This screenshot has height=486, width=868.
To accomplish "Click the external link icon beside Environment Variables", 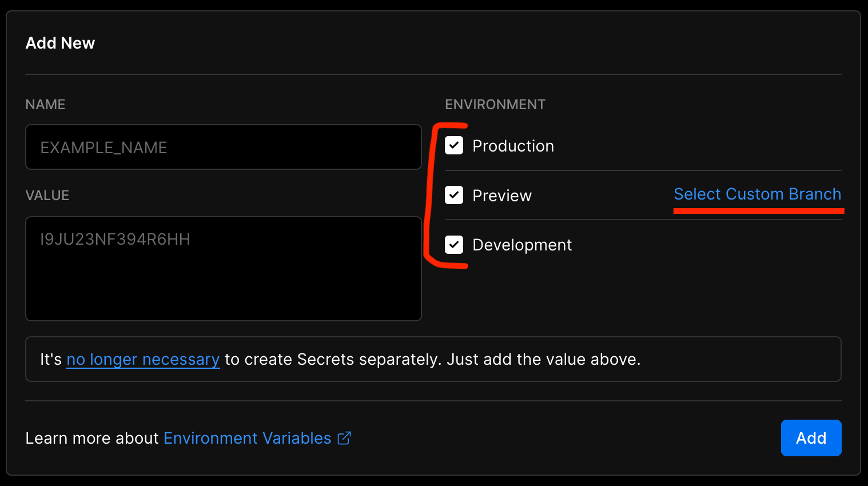I will pos(345,437).
